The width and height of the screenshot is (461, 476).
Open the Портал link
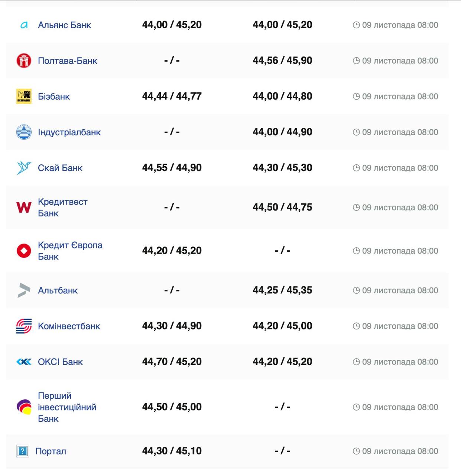click(x=51, y=451)
